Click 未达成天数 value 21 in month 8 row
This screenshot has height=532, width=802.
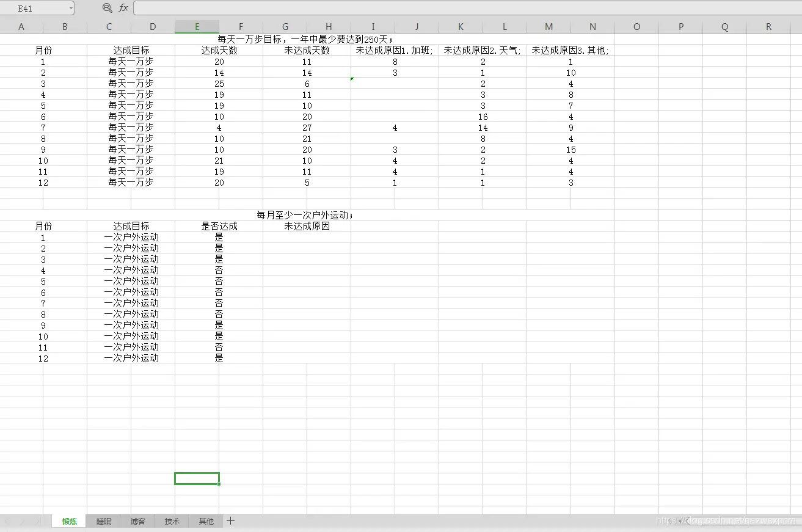[x=307, y=139]
